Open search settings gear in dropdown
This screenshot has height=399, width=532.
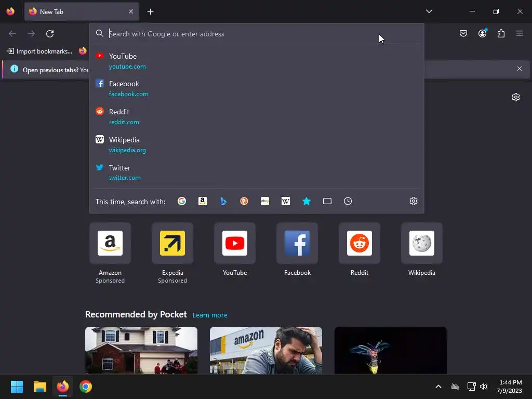[x=413, y=201]
